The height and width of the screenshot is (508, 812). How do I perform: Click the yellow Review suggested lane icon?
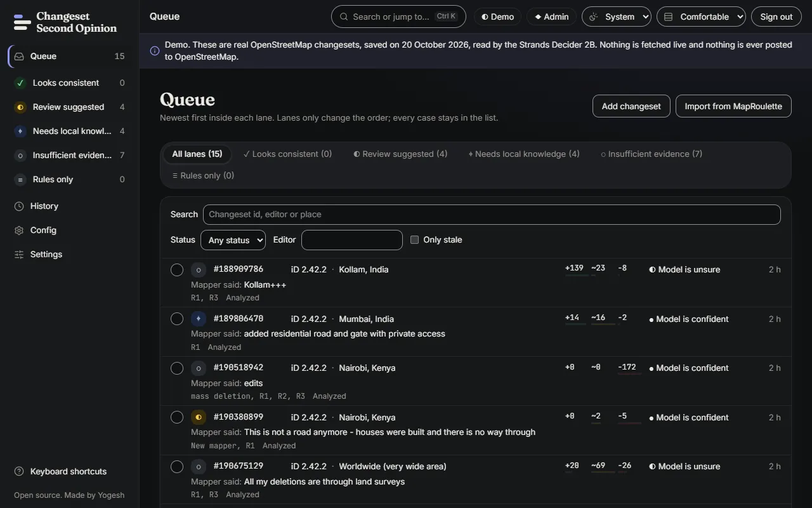pyautogui.click(x=20, y=107)
